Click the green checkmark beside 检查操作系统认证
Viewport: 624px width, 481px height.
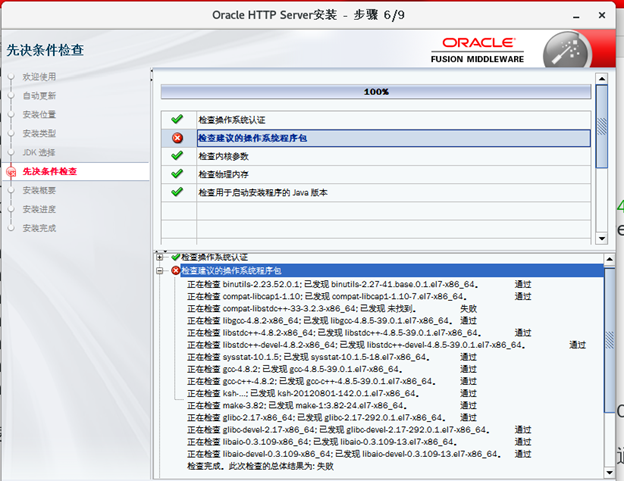click(177, 119)
